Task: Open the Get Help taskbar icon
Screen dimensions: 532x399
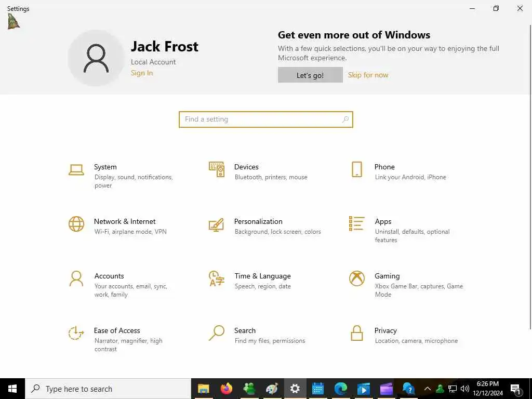Action: click(409, 389)
